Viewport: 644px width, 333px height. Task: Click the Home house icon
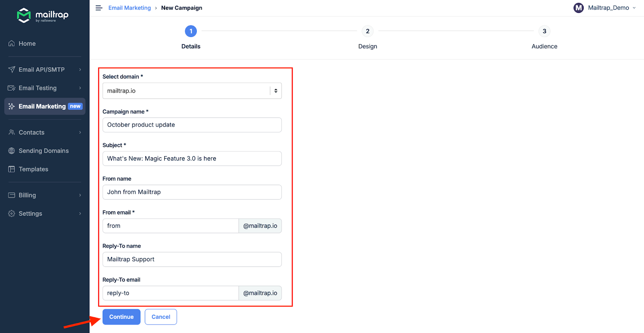(x=12, y=43)
